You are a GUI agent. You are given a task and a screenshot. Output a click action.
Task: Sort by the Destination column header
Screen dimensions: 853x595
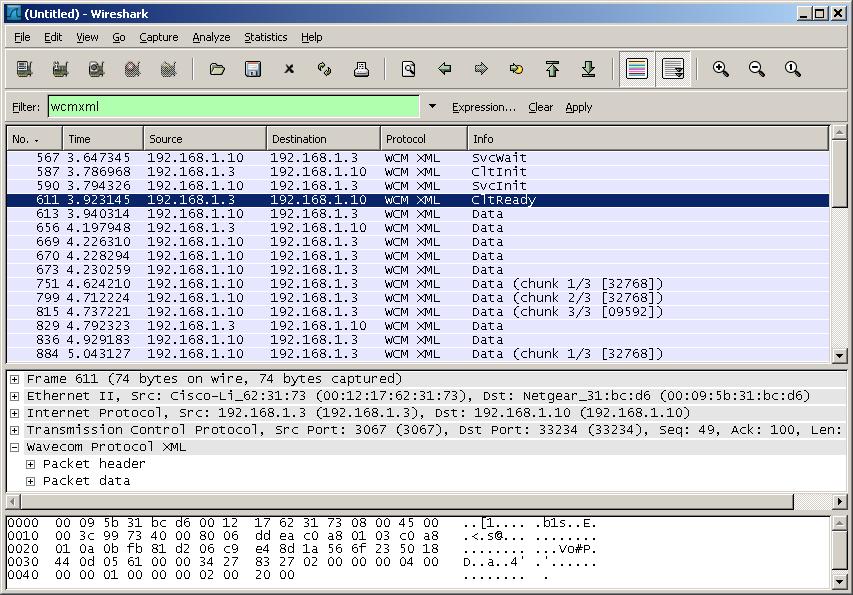point(324,139)
